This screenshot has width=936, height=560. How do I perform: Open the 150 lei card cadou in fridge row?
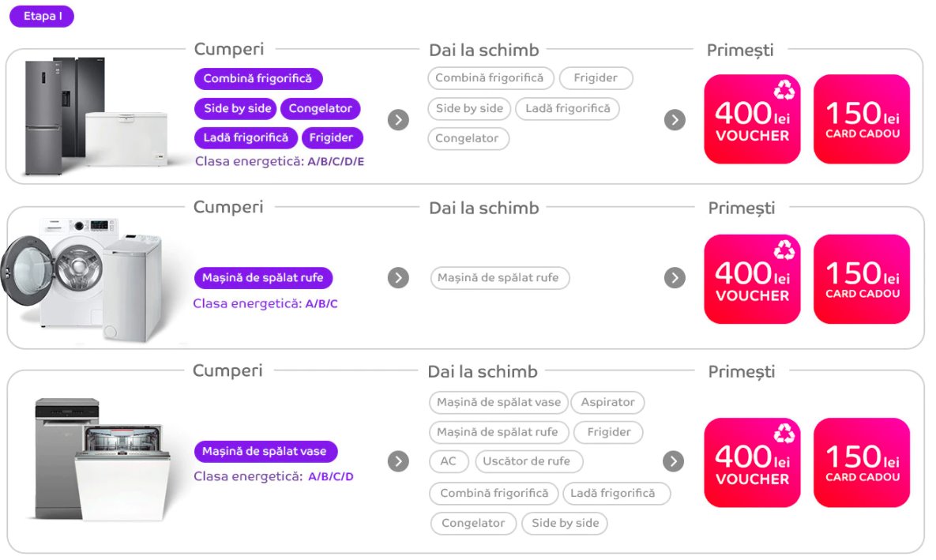click(862, 118)
